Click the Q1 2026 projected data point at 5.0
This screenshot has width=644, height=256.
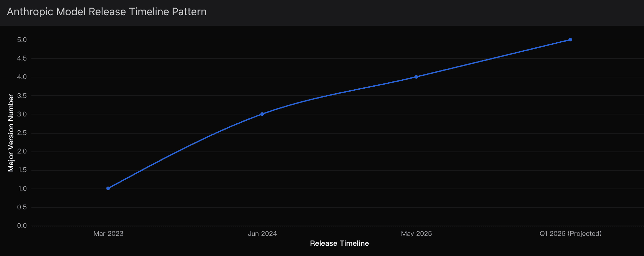(x=570, y=40)
